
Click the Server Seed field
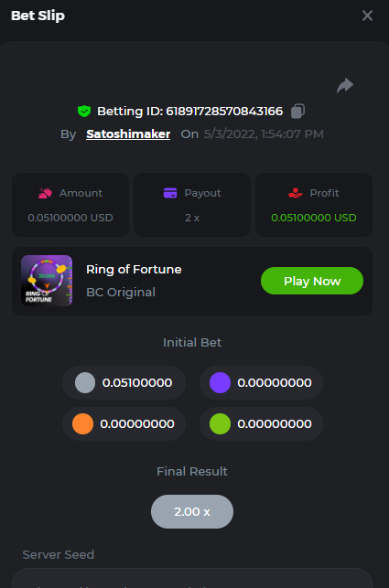point(192,578)
